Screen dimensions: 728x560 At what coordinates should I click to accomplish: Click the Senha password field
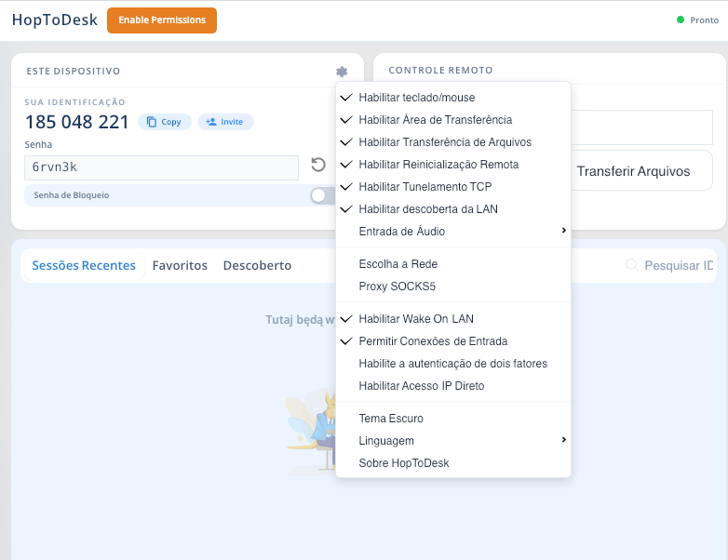161,167
